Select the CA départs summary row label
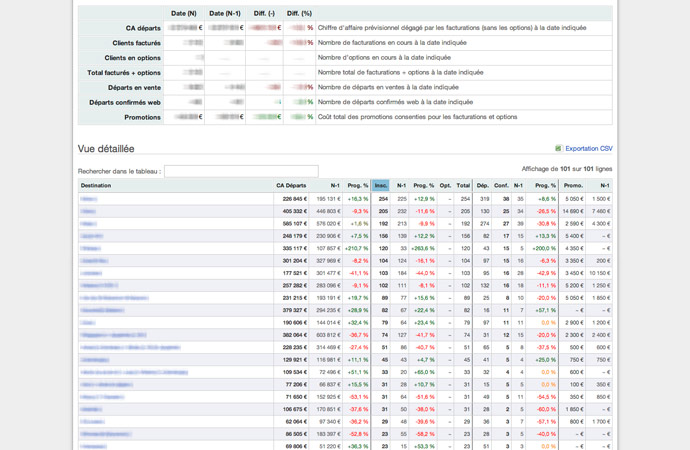 (x=143, y=28)
